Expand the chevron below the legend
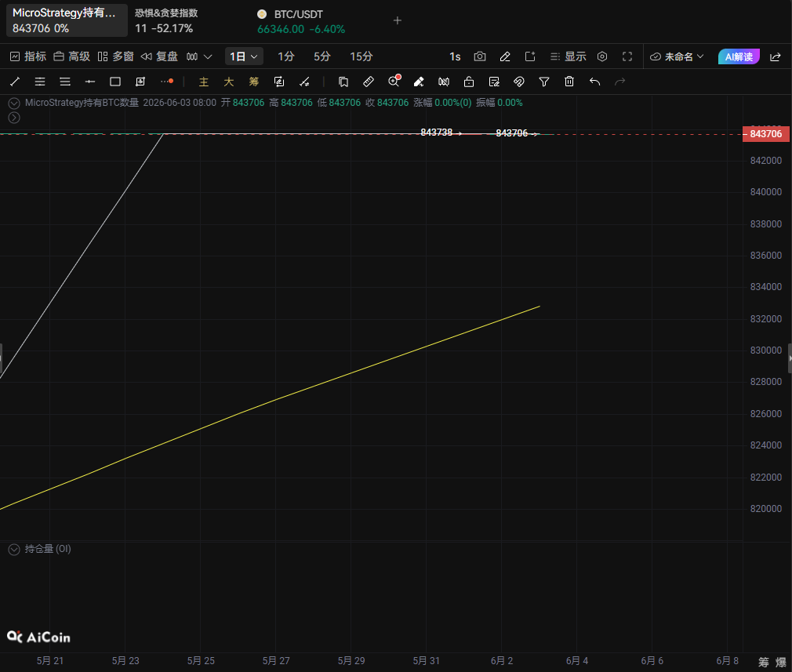Image resolution: width=792 pixels, height=672 pixels. click(x=14, y=118)
